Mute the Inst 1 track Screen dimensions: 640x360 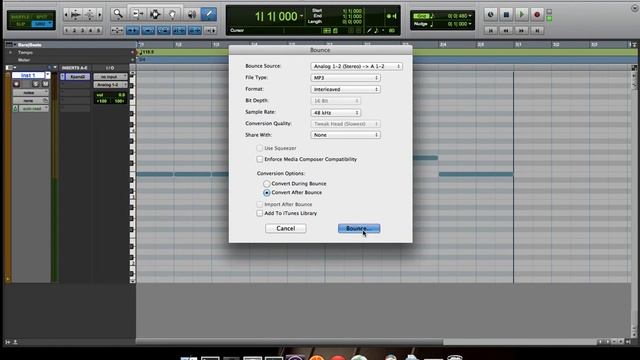tap(45, 84)
